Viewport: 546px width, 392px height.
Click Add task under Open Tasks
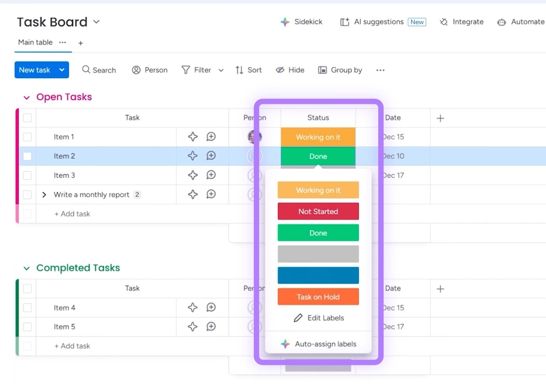click(x=72, y=214)
